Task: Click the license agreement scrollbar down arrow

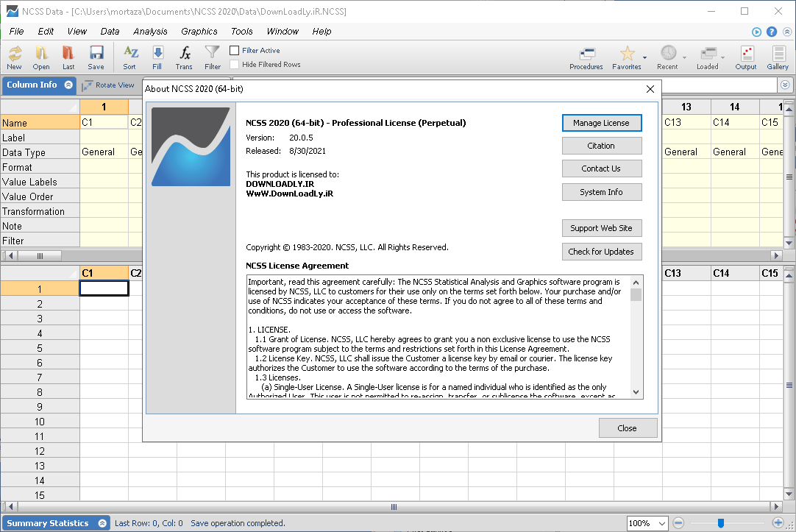Action: tap(636, 392)
